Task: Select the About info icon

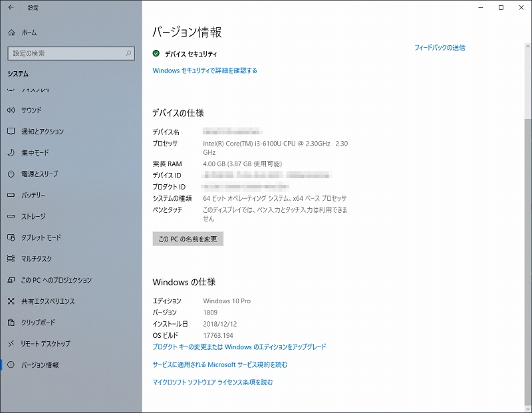Action: pyautogui.click(x=11, y=365)
